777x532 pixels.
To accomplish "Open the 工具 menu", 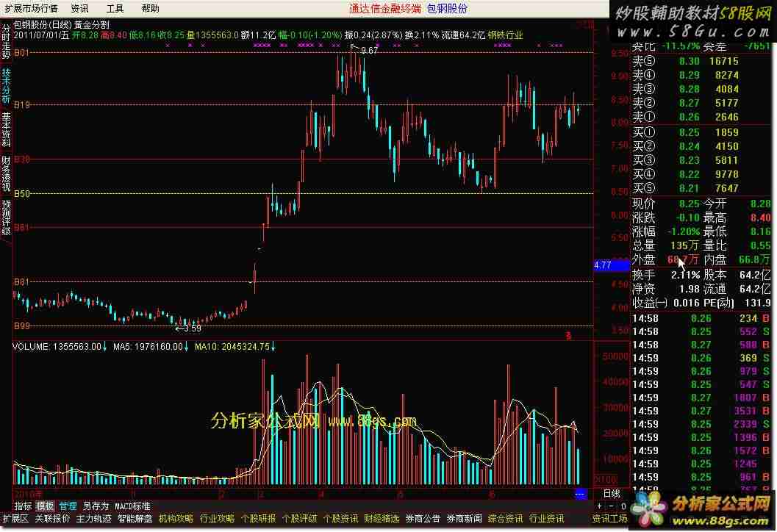I will point(115,8).
